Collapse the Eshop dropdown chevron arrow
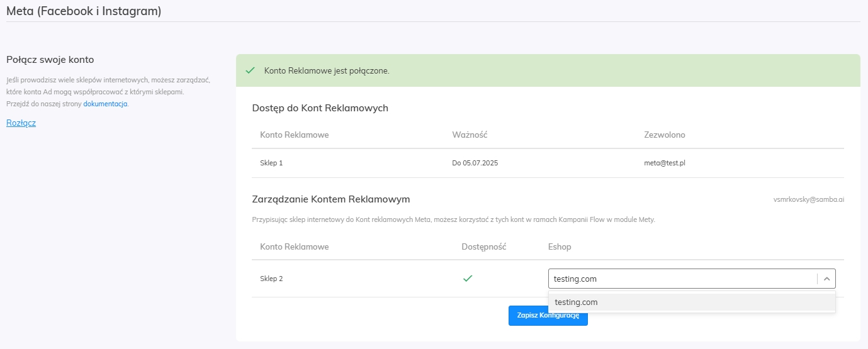This screenshot has width=868, height=349. coord(826,279)
